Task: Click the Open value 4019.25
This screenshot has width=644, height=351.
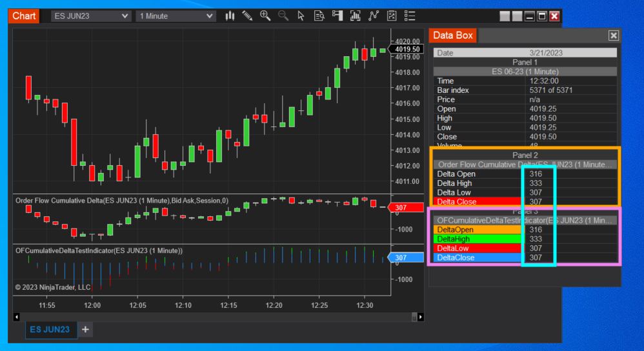Action: click(543, 109)
